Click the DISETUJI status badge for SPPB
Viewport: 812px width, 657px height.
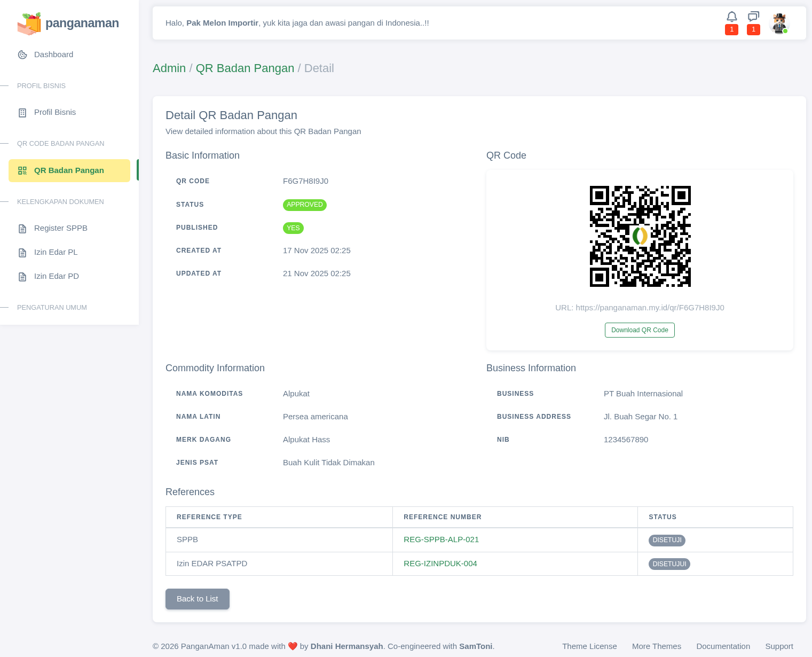(667, 540)
